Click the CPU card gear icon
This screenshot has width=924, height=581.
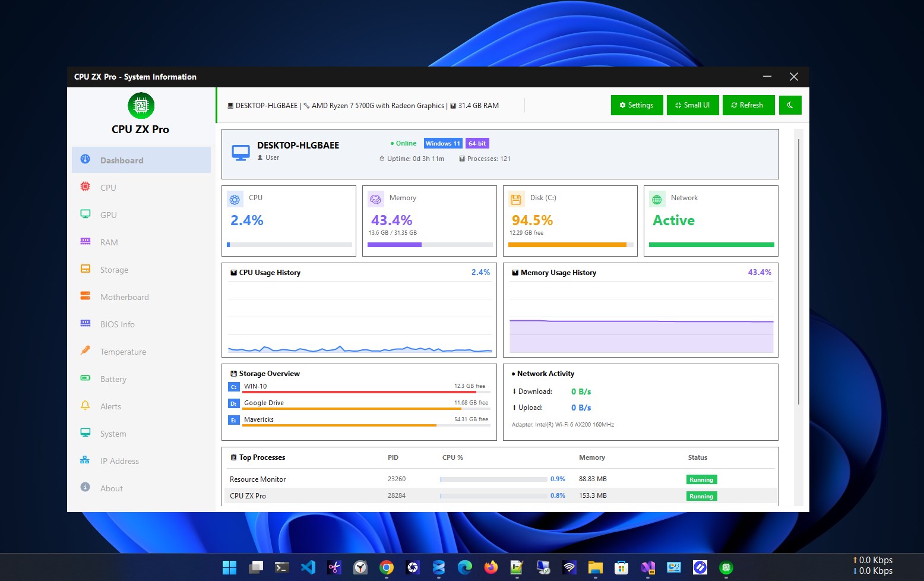click(x=235, y=200)
